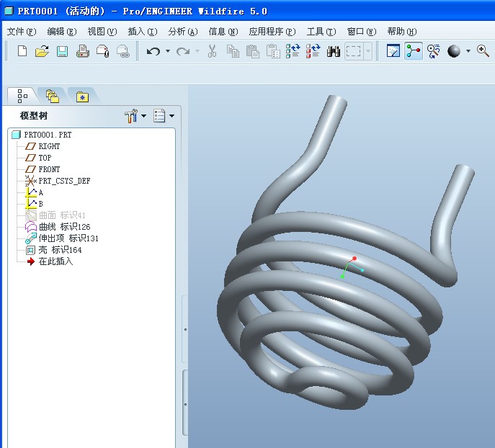Open the Find binoculars tool
The width and height of the screenshot is (495, 448).
(x=334, y=51)
